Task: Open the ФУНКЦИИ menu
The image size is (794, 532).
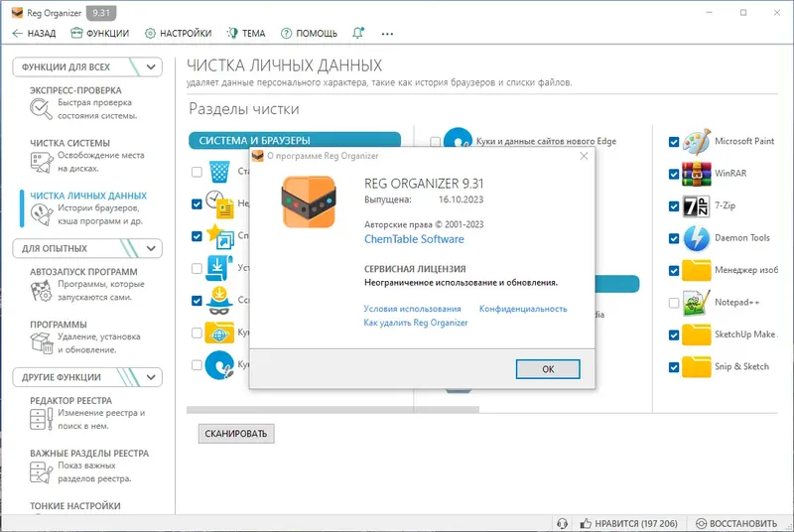Action: 100,33
